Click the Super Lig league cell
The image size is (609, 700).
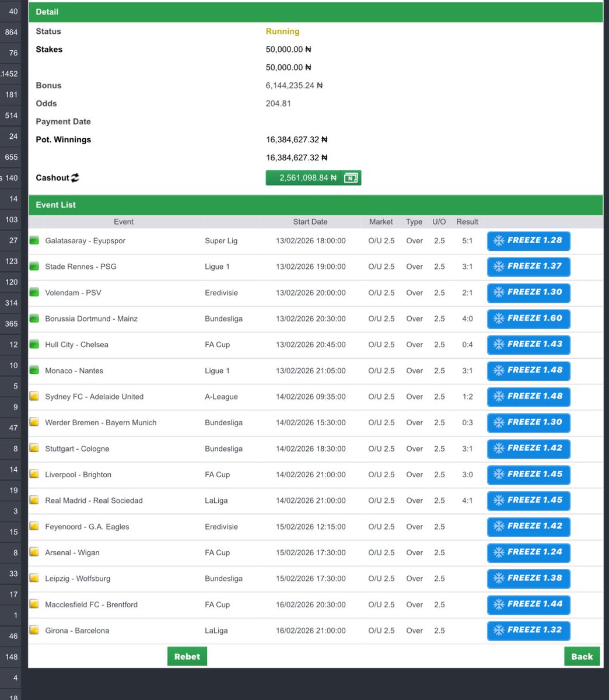click(x=221, y=240)
